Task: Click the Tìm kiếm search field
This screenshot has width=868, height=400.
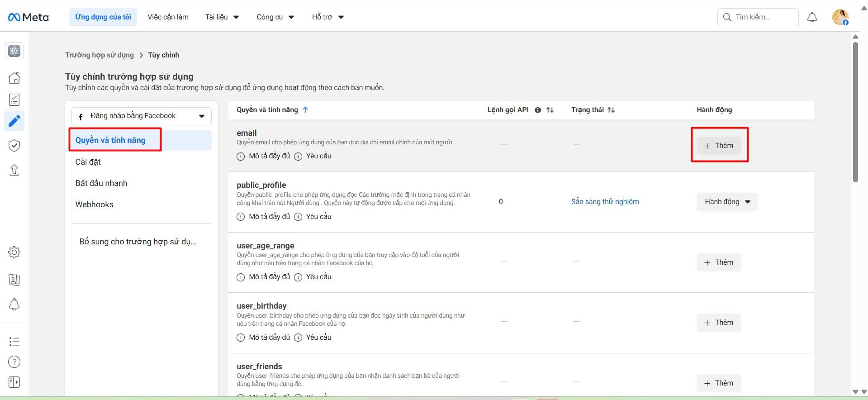Action: pyautogui.click(x=758, y=17)
